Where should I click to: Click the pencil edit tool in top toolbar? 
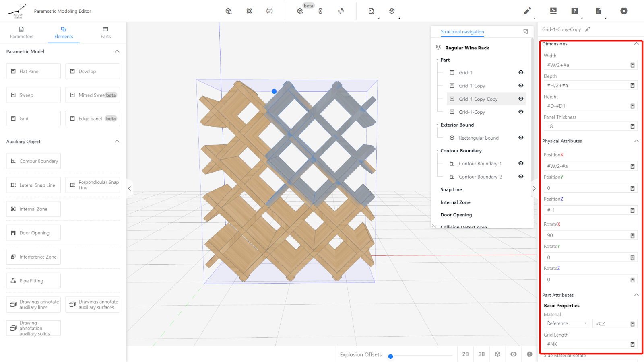(527, 11)
